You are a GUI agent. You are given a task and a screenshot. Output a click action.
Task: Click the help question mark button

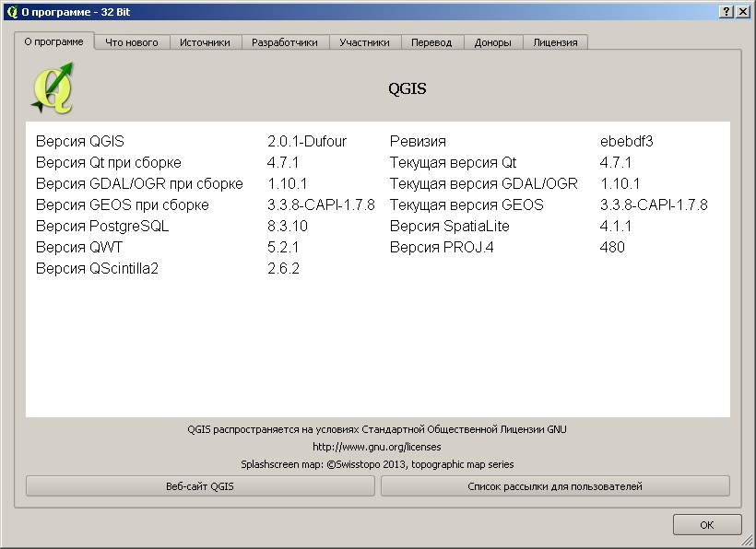[x=727, y=10]
